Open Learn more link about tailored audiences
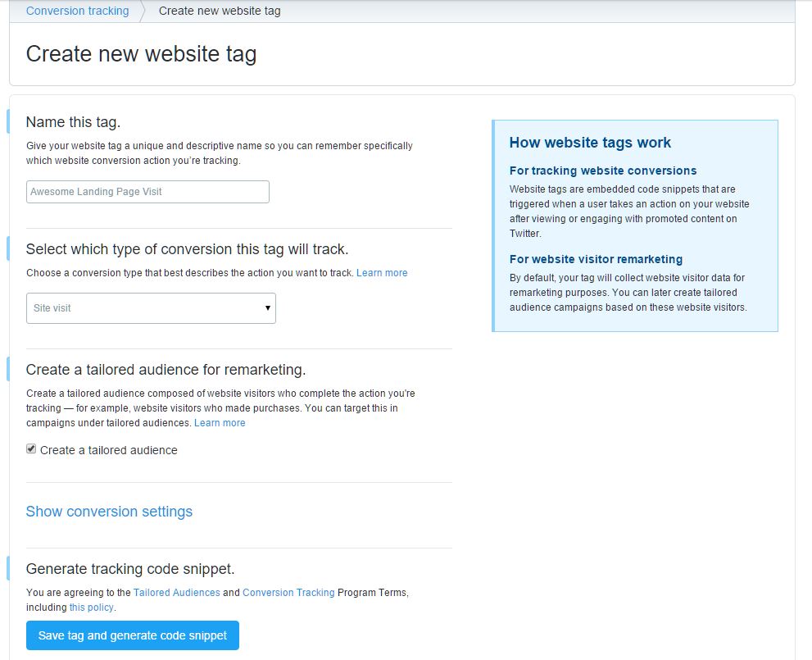The height and width of the screenshot is (660, 812). click(220, 423)
